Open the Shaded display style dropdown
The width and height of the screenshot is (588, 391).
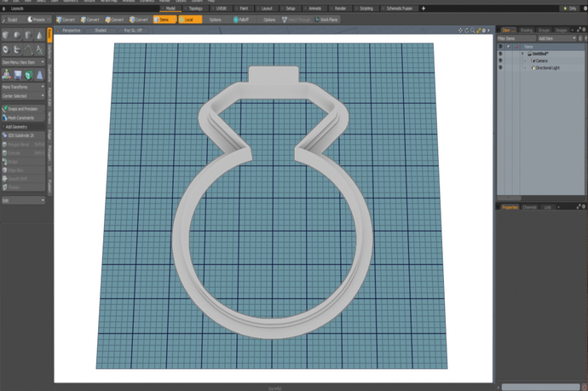click(x=101, y=31)
